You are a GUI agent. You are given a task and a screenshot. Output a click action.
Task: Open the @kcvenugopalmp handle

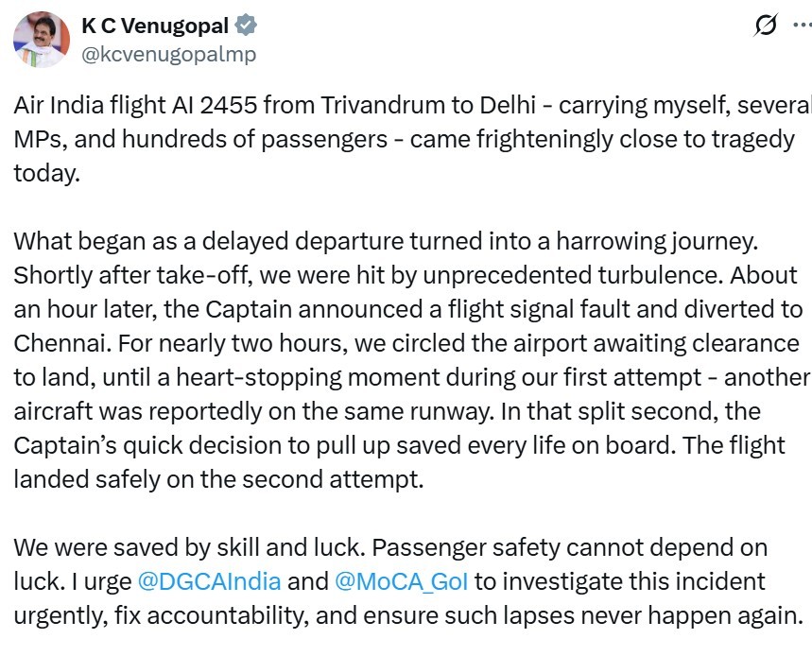pyautogui.click(x=169, y=54)
